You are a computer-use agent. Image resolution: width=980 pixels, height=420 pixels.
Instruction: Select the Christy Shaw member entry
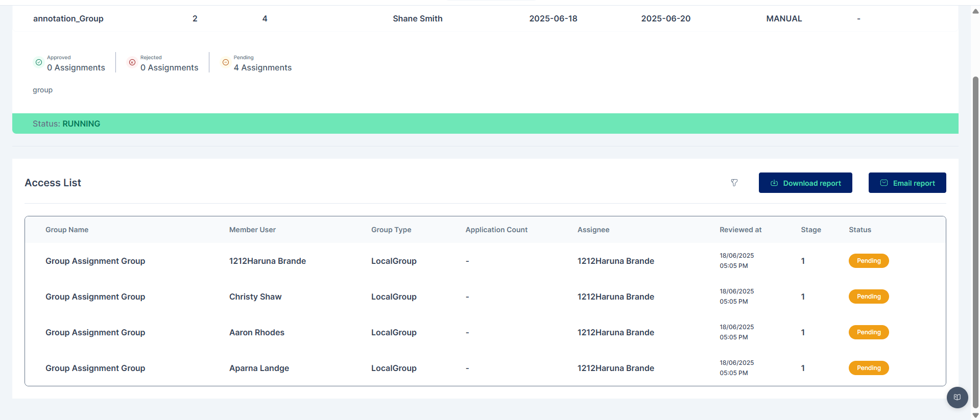click(x=255, y=297)
